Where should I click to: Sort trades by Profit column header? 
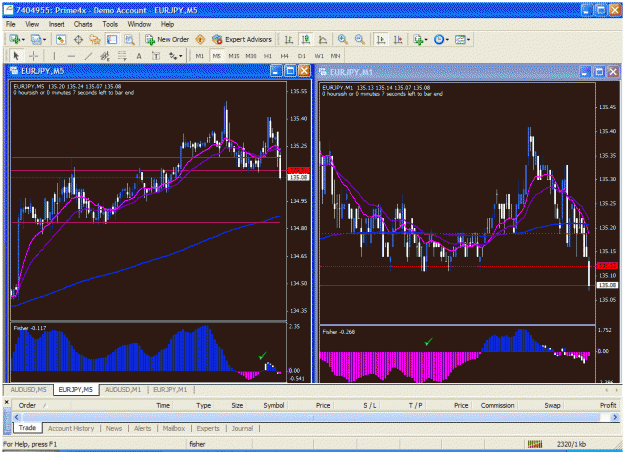[608, 405]
